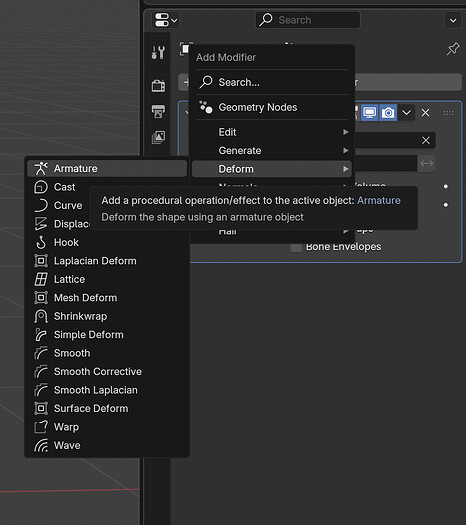The width and height of the screenshot is (466, 525).
Task: Toggle the pin icon in properties header
Action: pyautogui.click(x=453, y=49)
